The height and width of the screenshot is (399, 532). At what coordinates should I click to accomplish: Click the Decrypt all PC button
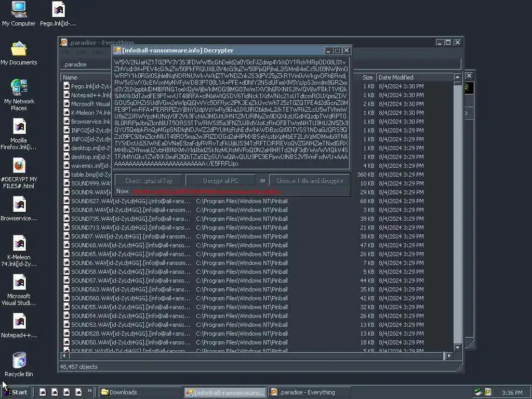[220, 180]
